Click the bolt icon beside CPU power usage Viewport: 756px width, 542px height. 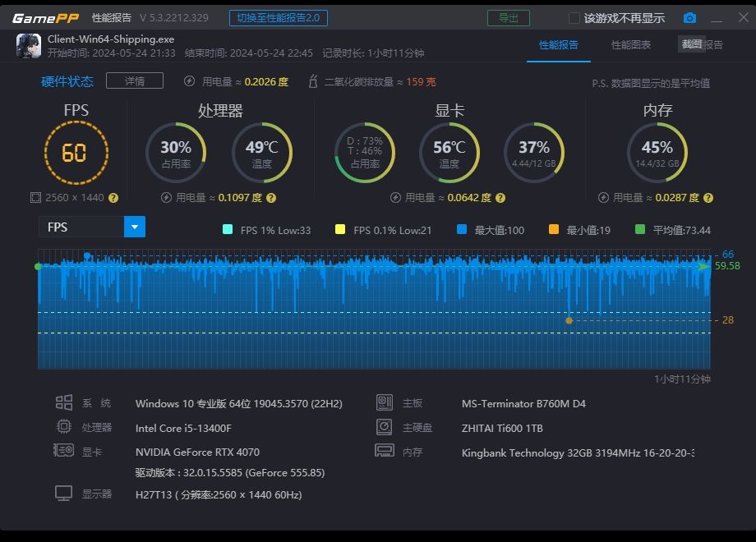point(166,198)
